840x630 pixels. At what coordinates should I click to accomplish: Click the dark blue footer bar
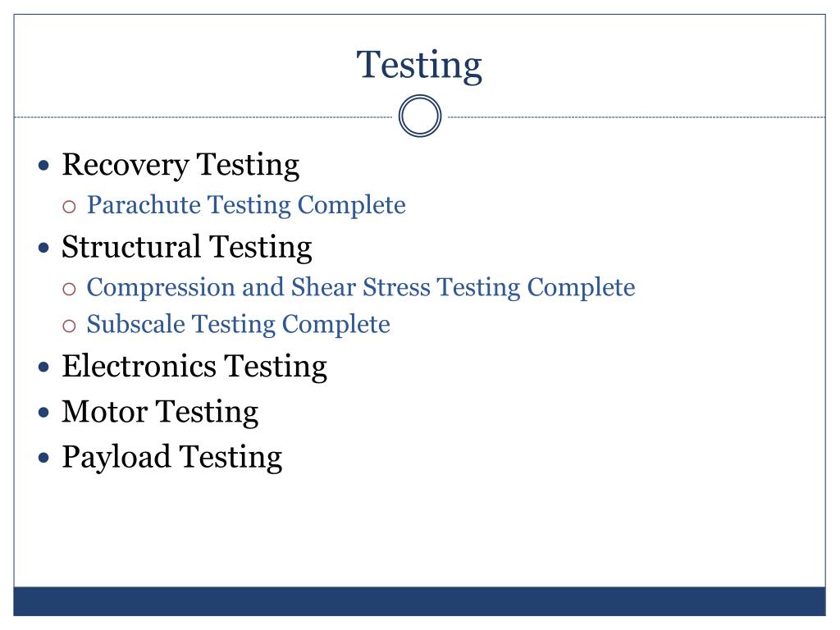[x=419, y=600]
